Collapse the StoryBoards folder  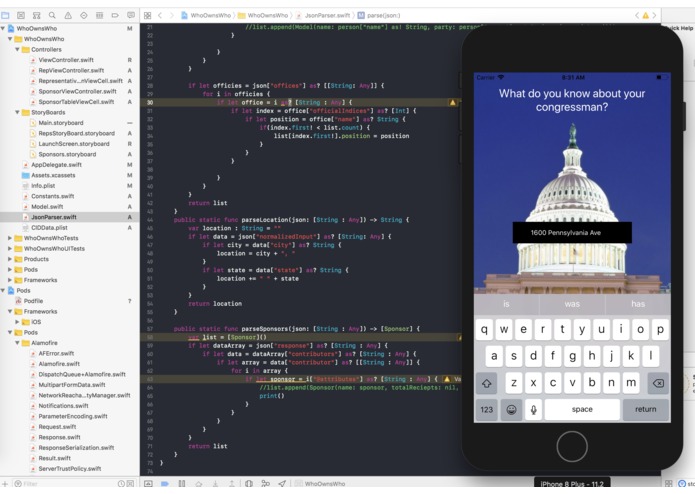(x=17, y=113)
